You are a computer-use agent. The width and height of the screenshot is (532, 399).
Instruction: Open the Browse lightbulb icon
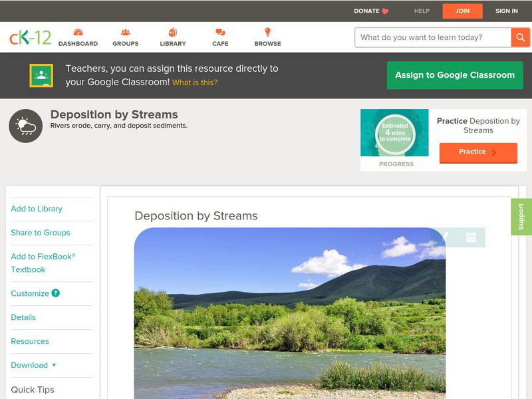coord(267,32)
